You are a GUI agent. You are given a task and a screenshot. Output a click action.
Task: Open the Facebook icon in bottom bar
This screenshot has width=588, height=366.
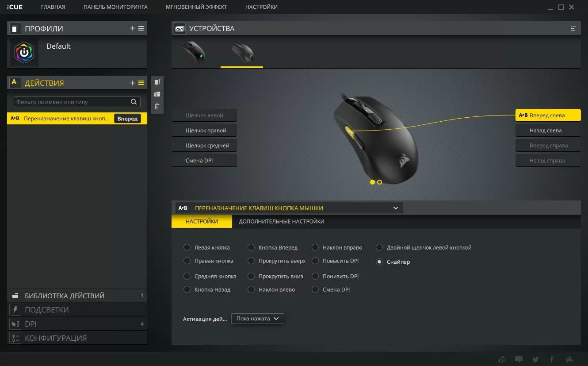click(552, 359)
